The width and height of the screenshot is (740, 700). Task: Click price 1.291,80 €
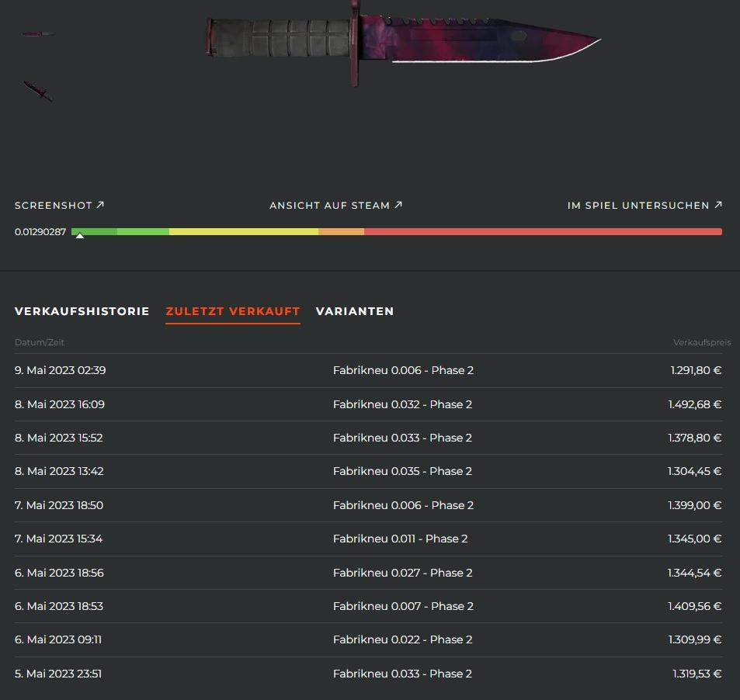pyautogui.click(x=696, y=370)
